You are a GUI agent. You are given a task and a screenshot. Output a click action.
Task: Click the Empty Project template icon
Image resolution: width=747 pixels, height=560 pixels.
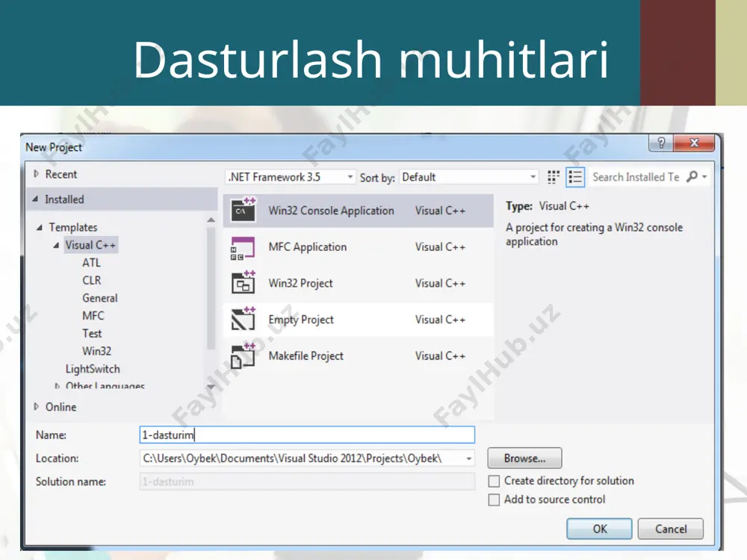(x=243, y=319)
